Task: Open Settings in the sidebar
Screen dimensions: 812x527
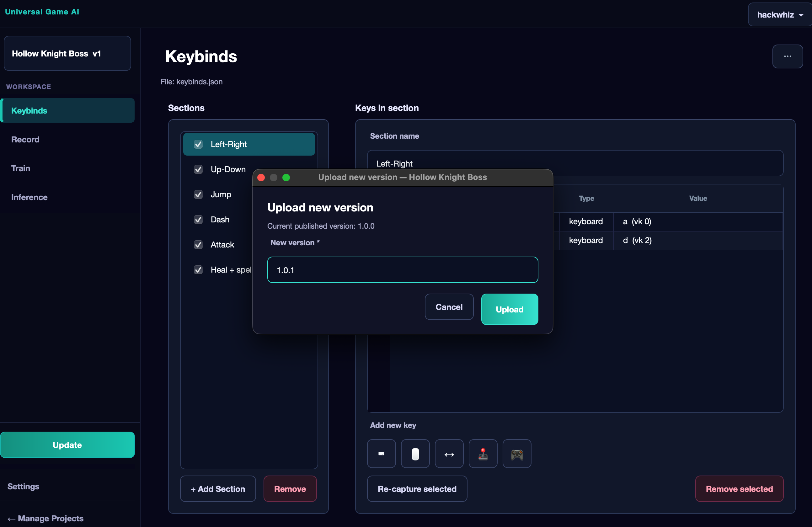Action: 23,487
